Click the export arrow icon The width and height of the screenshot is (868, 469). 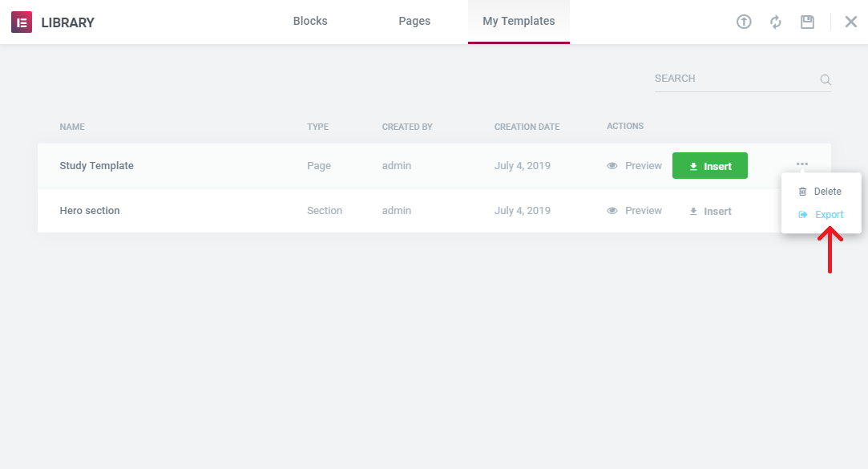[802, 214]
